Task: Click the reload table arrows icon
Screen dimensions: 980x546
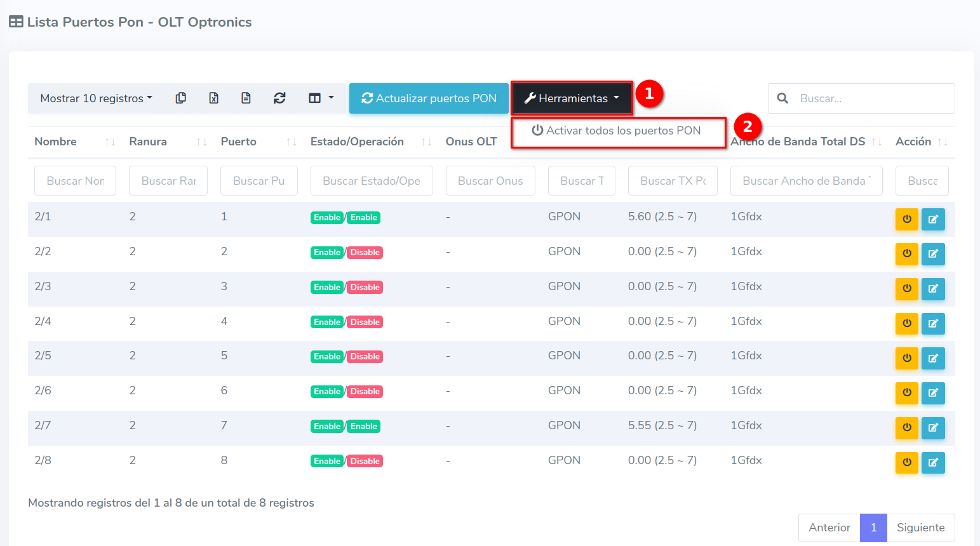Action: [279, 98]
